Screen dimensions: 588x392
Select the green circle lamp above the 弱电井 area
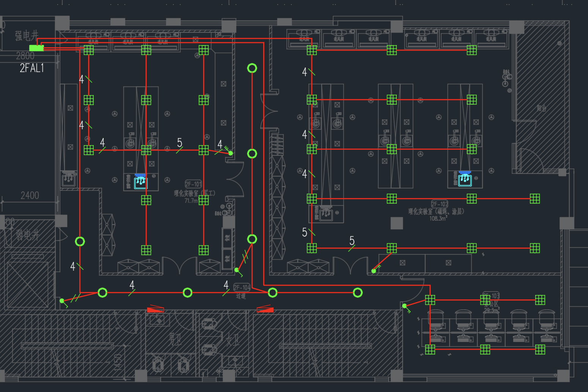80,241
